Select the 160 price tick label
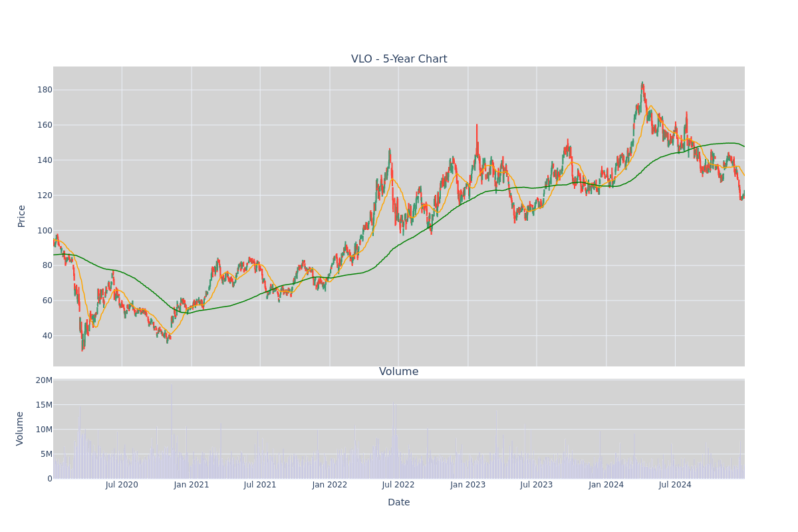The width and height of the screenshot is (798, 532). [x=44, y=125]
